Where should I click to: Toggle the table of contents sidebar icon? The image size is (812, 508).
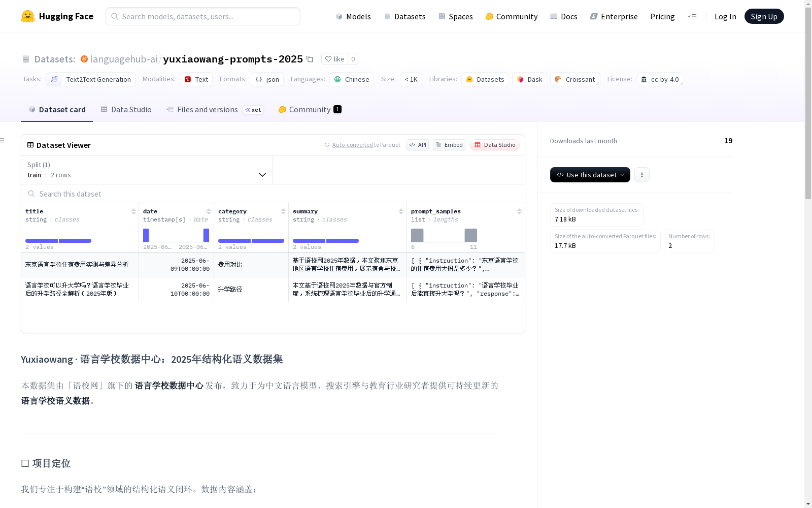pyautogui.click(x=3, y=140)
